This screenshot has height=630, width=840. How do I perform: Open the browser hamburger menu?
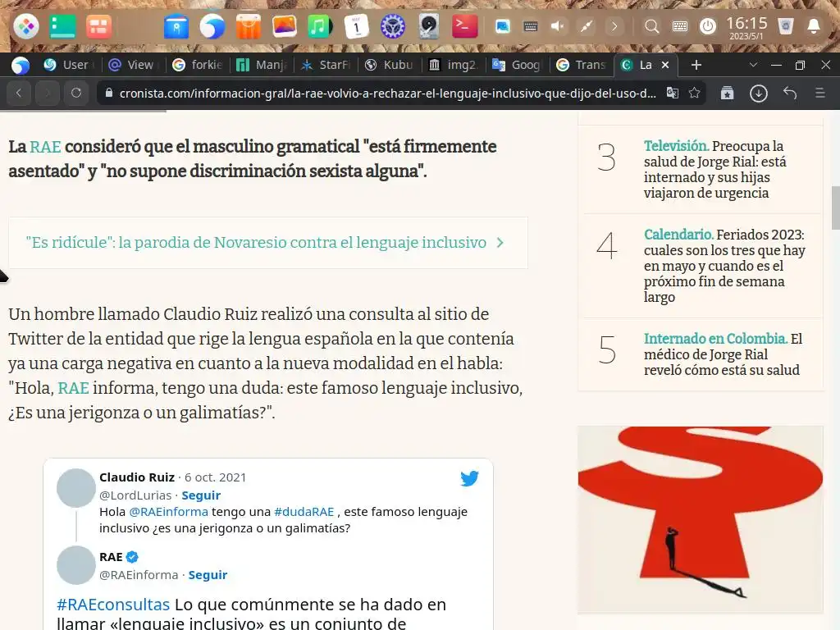pyautogui.click(x=819, y=94)
